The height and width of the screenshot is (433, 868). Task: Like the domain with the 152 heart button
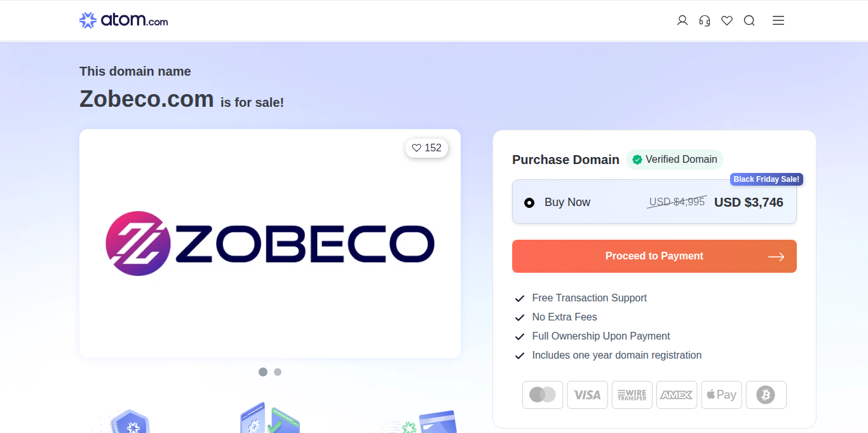pyautogui.click(x=427, y=148)
